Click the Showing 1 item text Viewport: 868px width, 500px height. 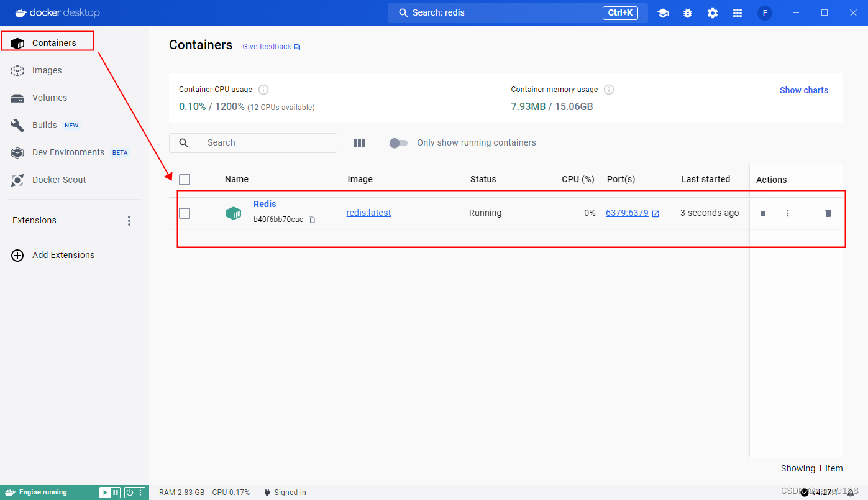pyautogui.click(x=811, y=468)
